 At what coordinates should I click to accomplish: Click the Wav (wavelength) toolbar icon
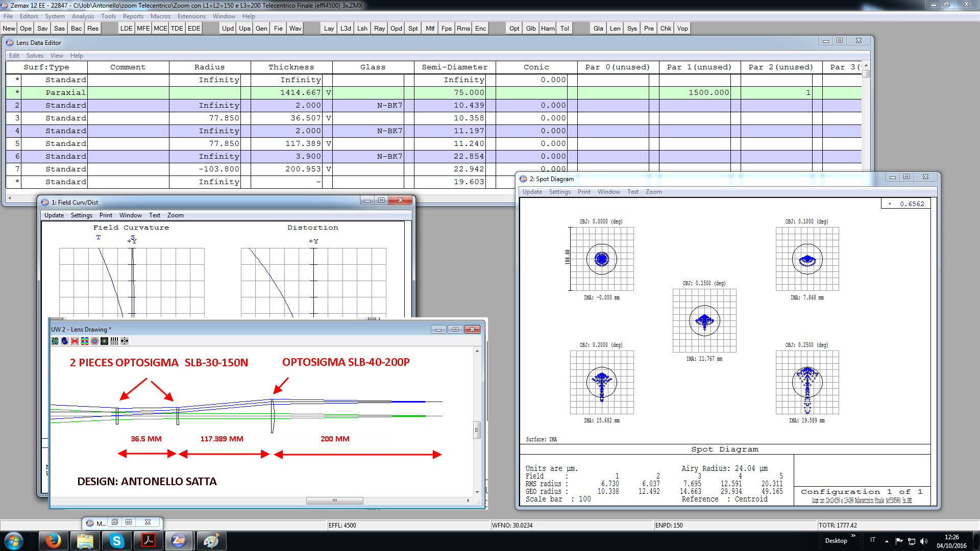[296, 28]
